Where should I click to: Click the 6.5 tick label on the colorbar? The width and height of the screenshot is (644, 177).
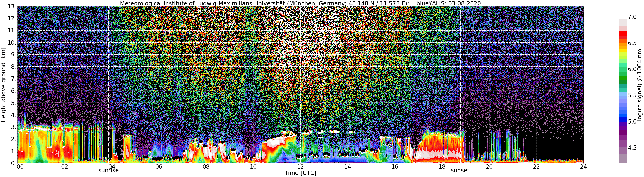click(x=632, y=43)
